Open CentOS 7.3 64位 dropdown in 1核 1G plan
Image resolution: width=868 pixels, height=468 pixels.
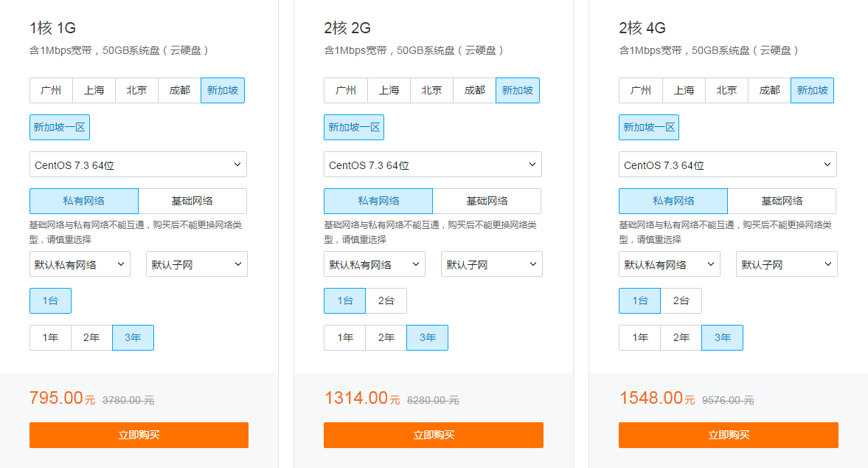click(138, 165)
